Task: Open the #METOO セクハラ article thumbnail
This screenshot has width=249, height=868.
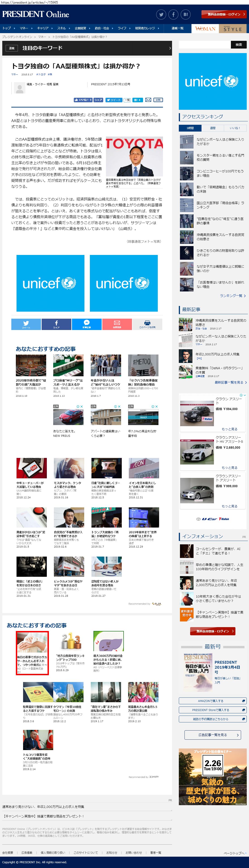Action: (x=143, y=365)
